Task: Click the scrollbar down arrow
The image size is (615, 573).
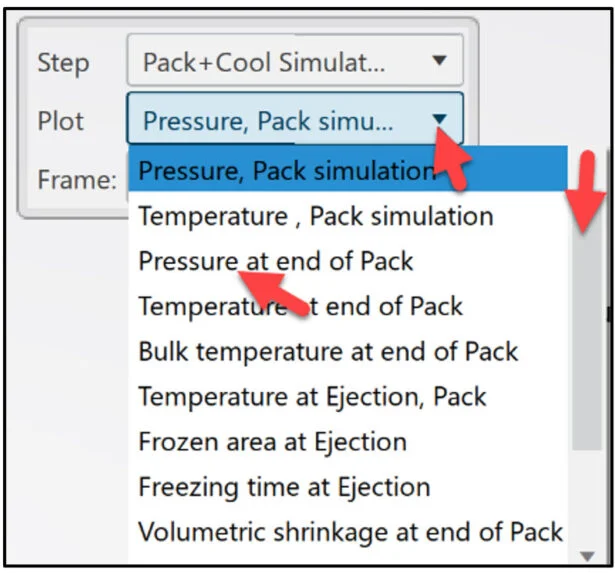Action: [x=586, y=555]
